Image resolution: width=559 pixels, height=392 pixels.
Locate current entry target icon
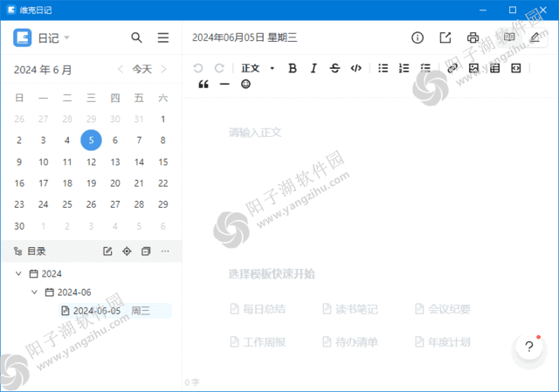[x=127, y=251]
